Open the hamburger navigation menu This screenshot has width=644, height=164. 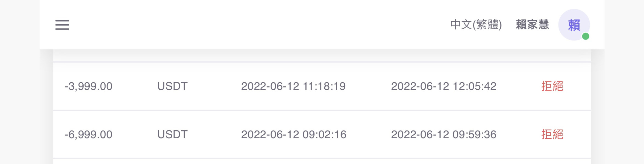[x=62, y=25]
